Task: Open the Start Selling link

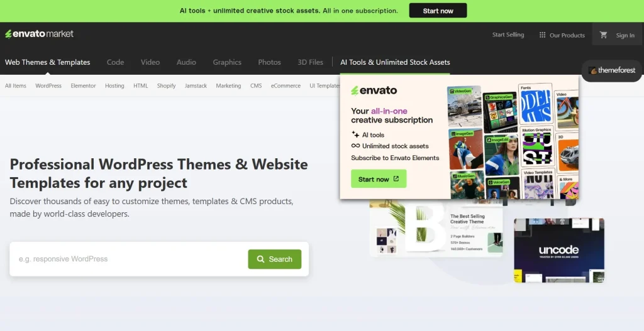Action: click(x=508, y=35)
